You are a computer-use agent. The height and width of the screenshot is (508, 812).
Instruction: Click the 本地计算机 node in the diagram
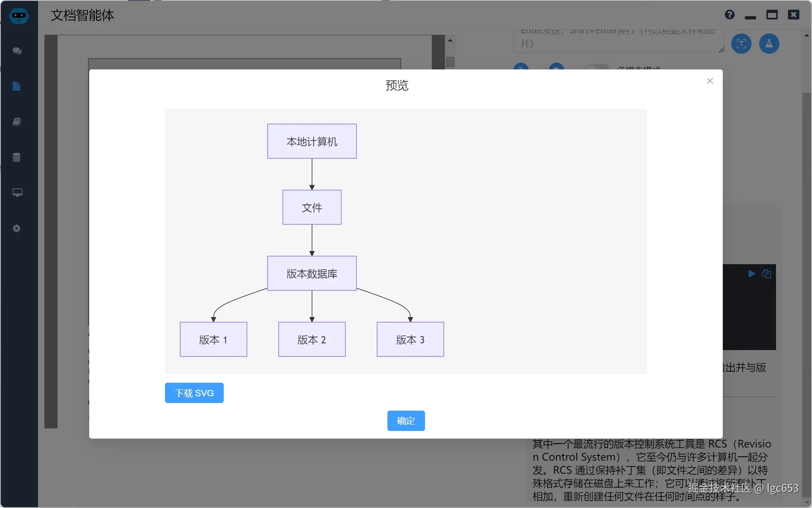[312, 141]
